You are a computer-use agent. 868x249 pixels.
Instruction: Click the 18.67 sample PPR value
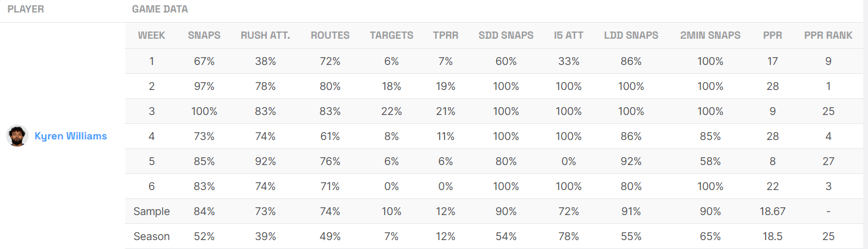[x=773, y=211]
